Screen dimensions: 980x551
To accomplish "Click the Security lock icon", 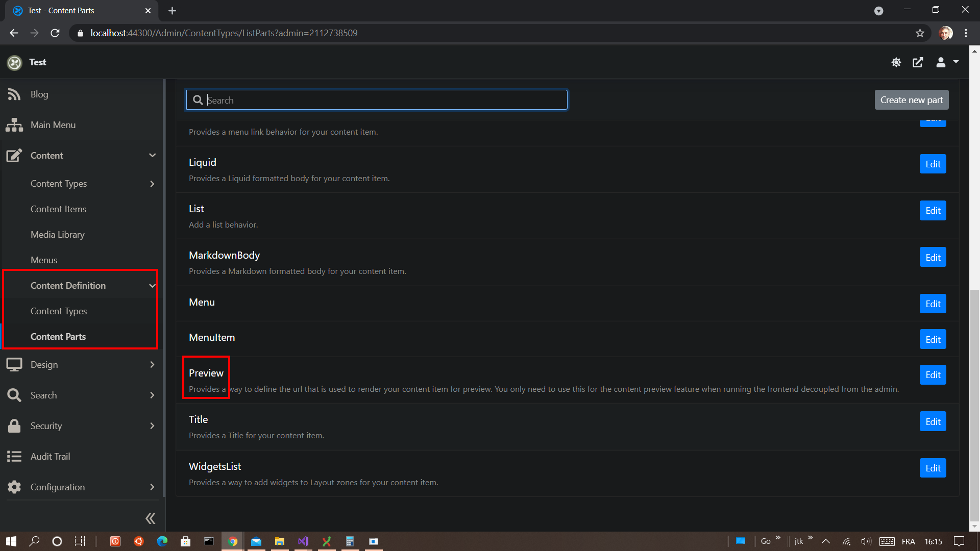I will pyautogui.click(x=14, y=426).
